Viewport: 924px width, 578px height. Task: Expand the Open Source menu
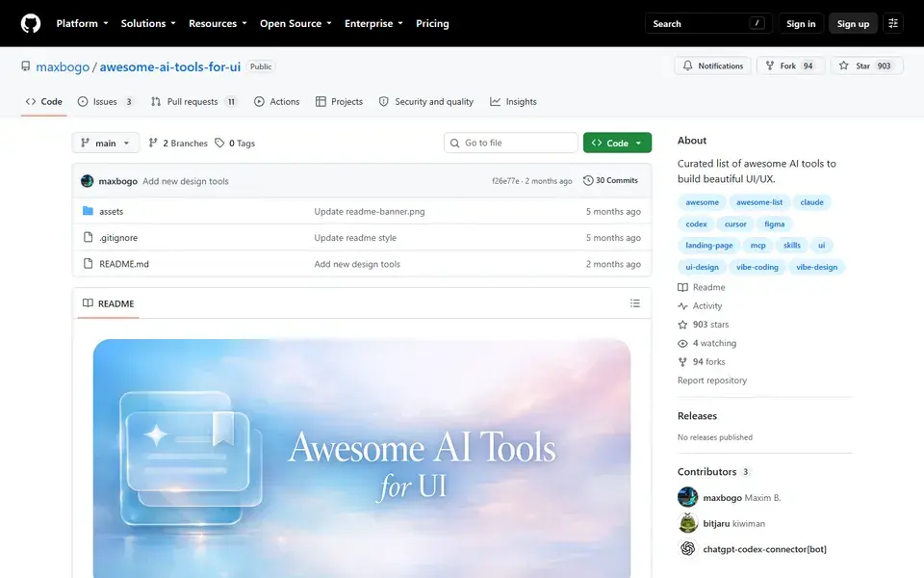[295, 23]
